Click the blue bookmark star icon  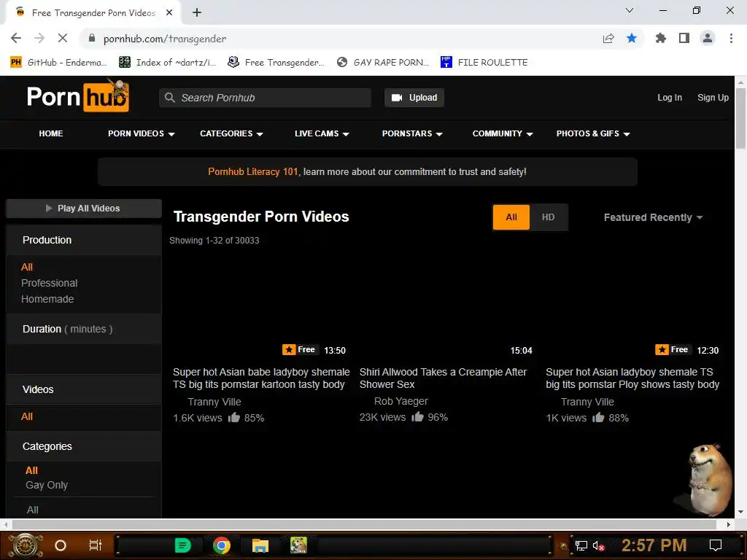632,38
